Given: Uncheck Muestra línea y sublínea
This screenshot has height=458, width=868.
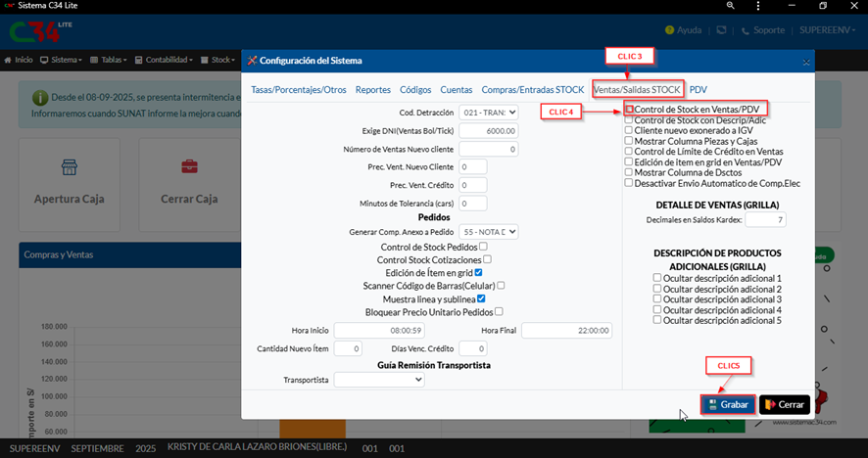Looking at the screenshot, I should [x=481, y=298].
